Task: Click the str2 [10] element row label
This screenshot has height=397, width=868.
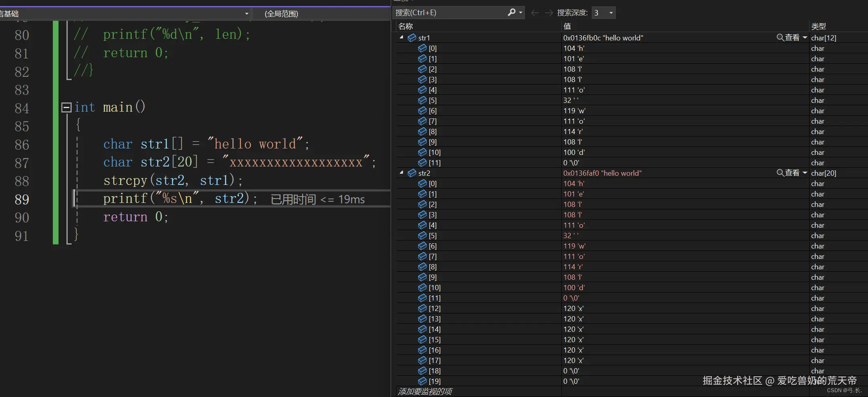Action: [434, 287]
